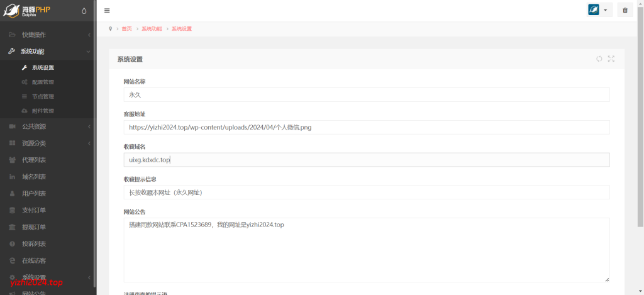Click the 首页 breadcrumb link
Screen dimensions: 644x295
point(127,29)
